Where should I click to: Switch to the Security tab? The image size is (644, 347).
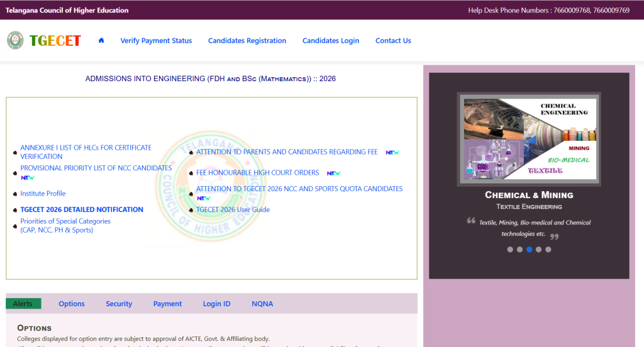(x=119, y=304)
